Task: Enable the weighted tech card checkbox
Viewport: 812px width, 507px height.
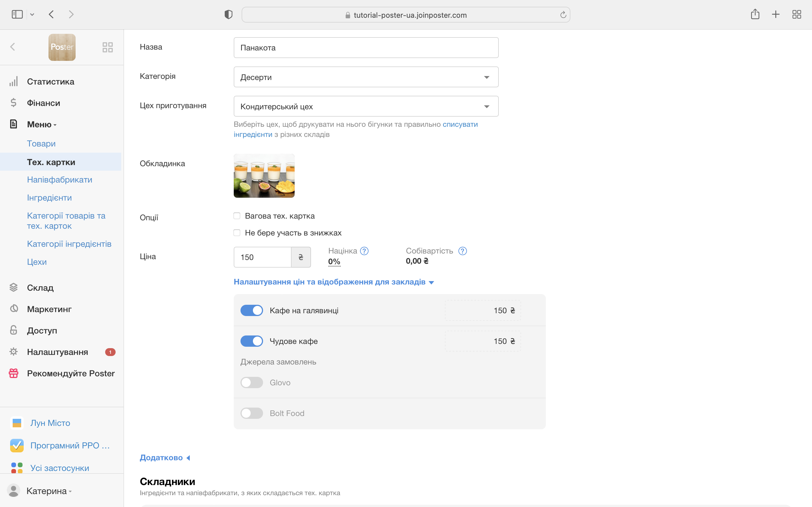Action: click(237, 216)
